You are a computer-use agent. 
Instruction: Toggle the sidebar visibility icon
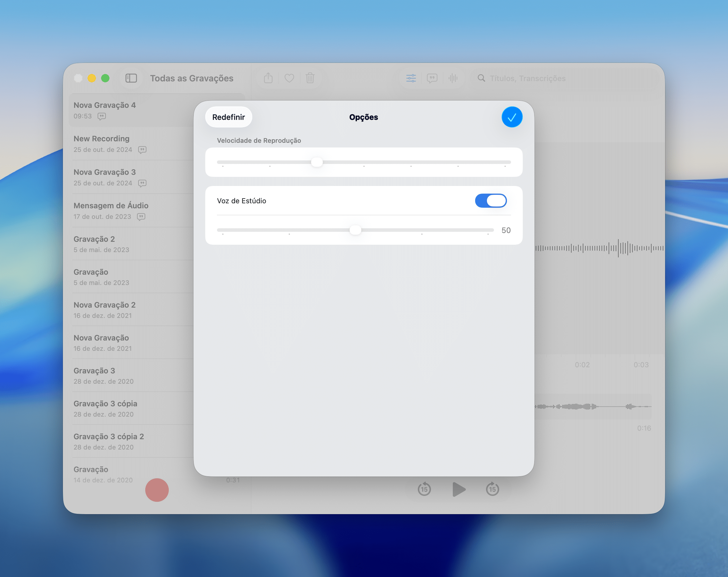click(131, 78)
